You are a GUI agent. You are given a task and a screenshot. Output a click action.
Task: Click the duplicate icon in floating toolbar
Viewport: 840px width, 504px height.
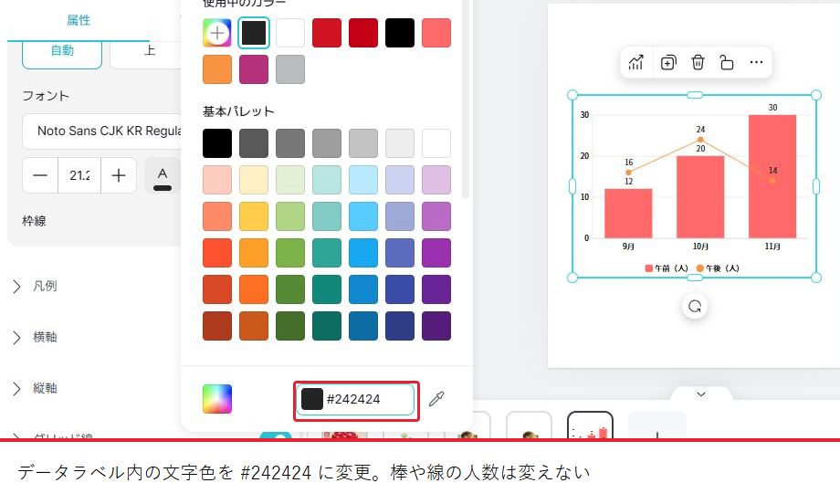(668, 63)
